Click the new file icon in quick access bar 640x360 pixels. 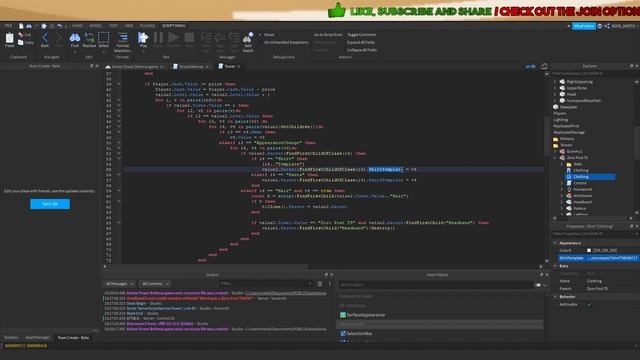tap(21, 26)
